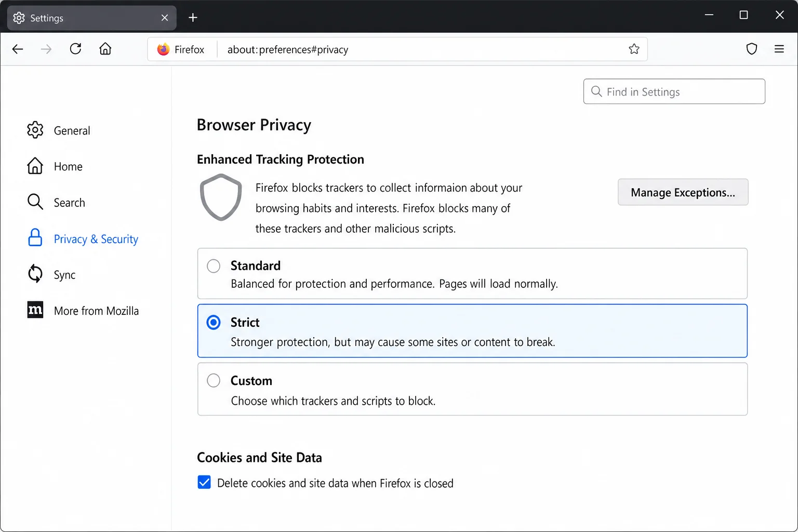The height and width of the screenshot is (532, 798).
Task: Select the Custom protection radio button
Action: pyautogui.click(x=214, y=380)
